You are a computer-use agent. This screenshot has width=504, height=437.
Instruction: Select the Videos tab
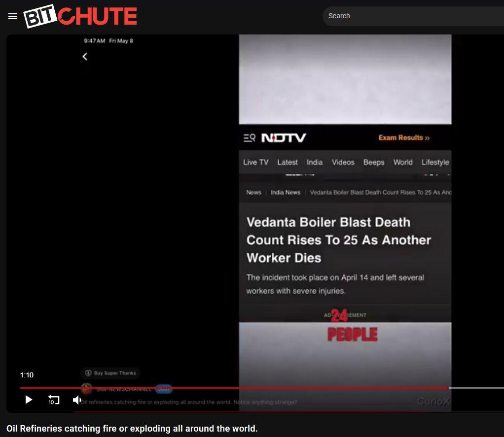coord(343,162)
